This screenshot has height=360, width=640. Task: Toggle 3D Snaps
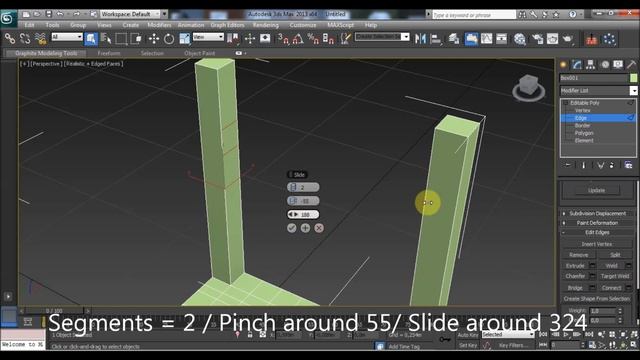[x=283, y=39]
